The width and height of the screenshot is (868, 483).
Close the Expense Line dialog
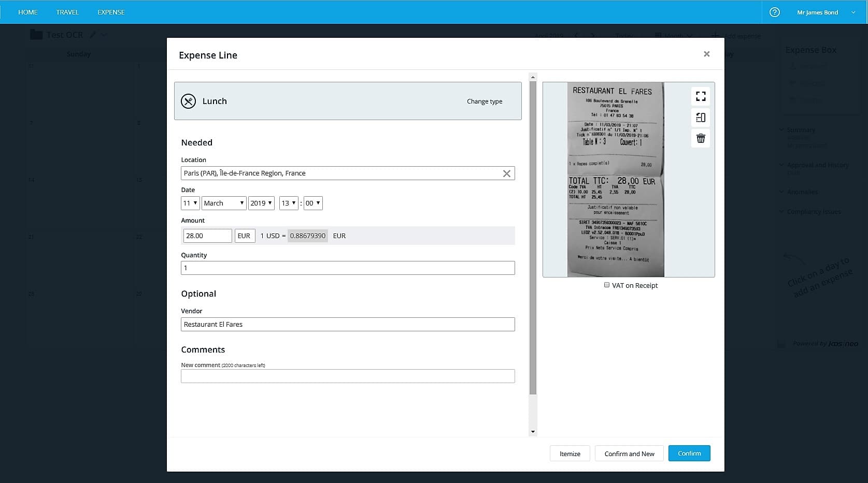(706, 54)
